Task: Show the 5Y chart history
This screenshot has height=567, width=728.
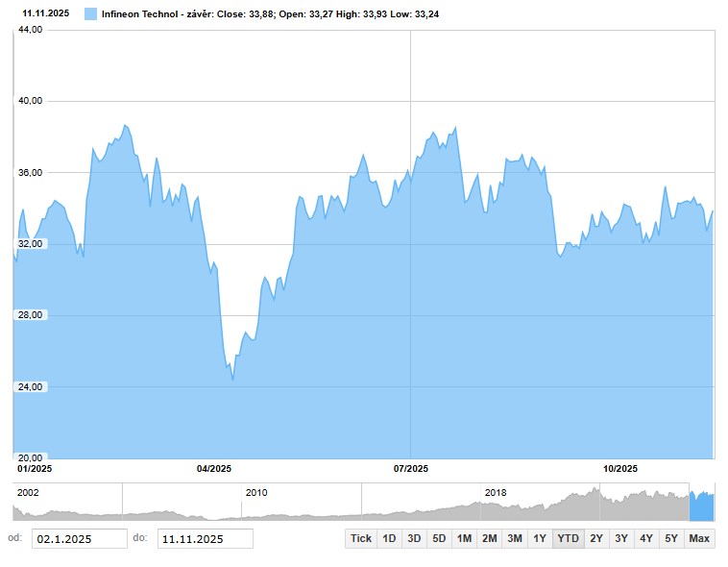Action: pyautogui.click(x=671, y=538)
